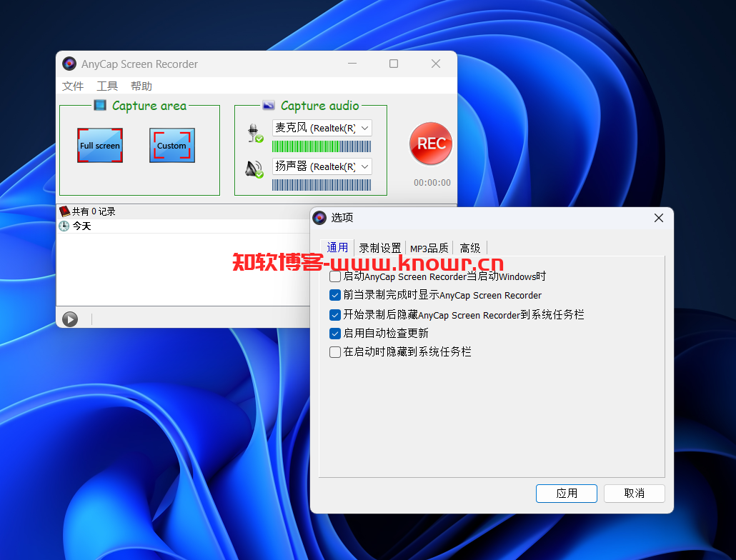Uncheck 前当录制完成时显示AnyCap Screen Recorder
Screen dimensions: 736x560
click(x=335, y=295)
